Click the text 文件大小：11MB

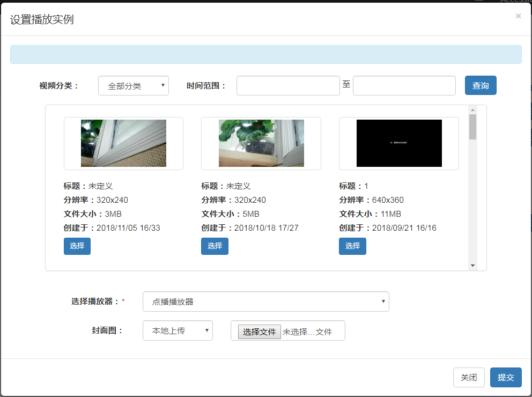[370, 214]
